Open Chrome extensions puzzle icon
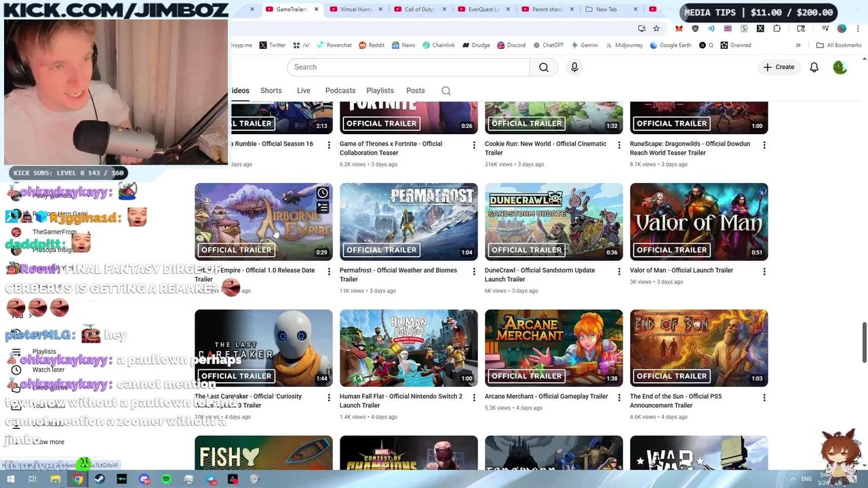868x488 pixels. [777, 28]
